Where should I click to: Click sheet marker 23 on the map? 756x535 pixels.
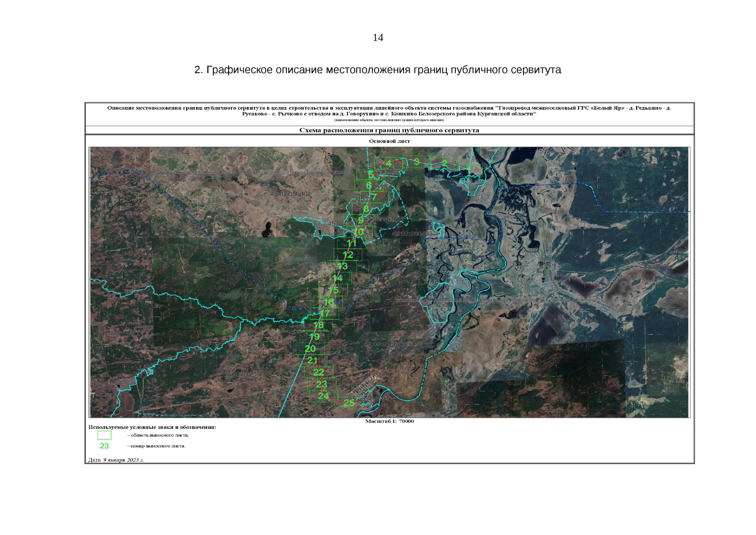coord(322,384)
